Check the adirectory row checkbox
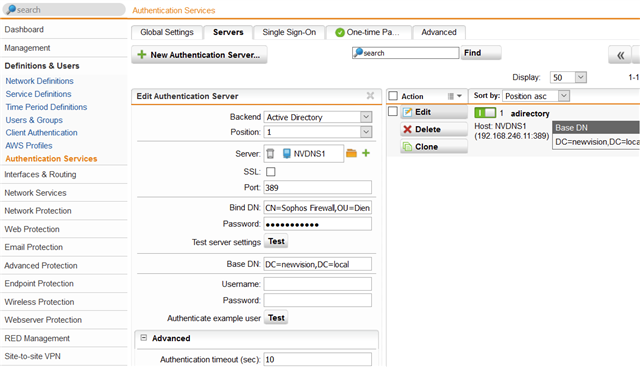The height and width of the screenshot is (367, 640). coord(393,111)
